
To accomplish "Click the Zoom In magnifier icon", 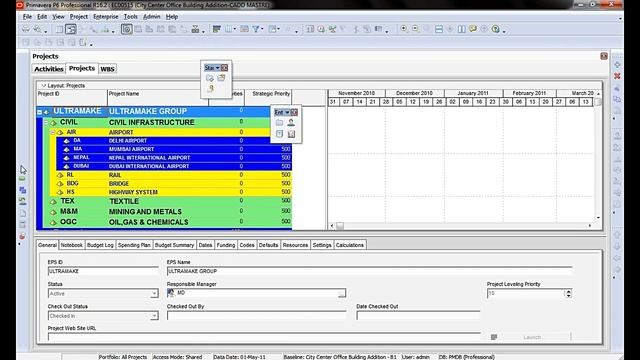I will pos(404,29).
